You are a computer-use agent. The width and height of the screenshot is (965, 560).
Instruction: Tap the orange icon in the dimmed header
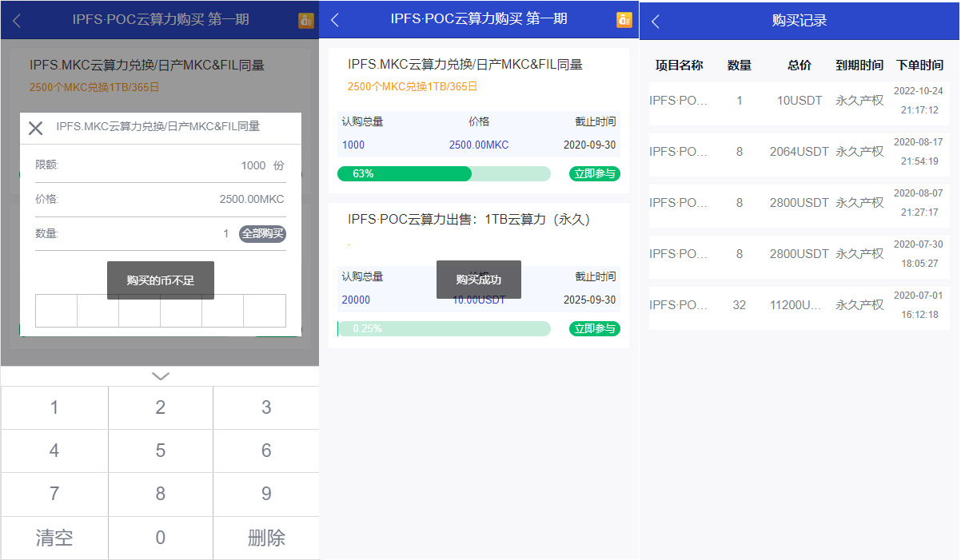coord(306,21)
